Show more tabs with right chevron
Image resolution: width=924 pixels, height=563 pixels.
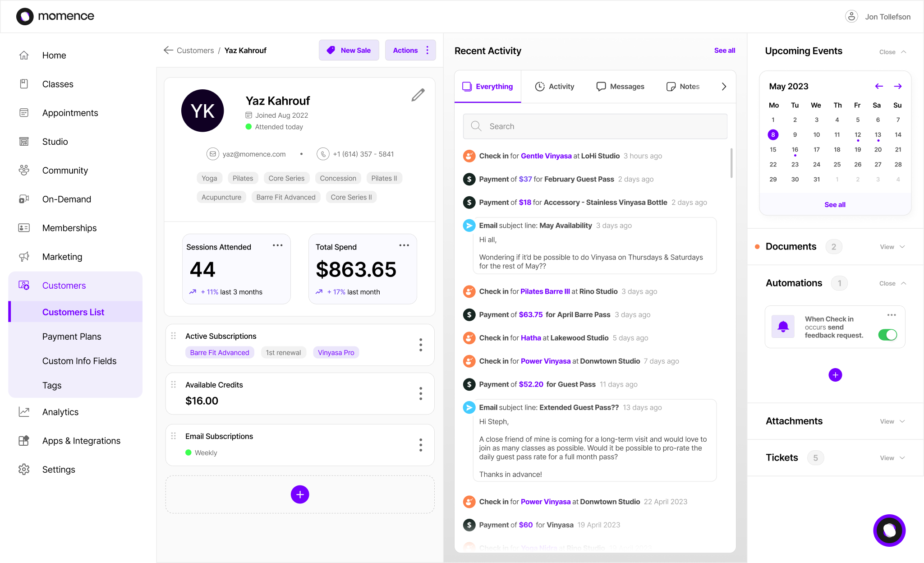pyautogui.click(x=724, y=87)
